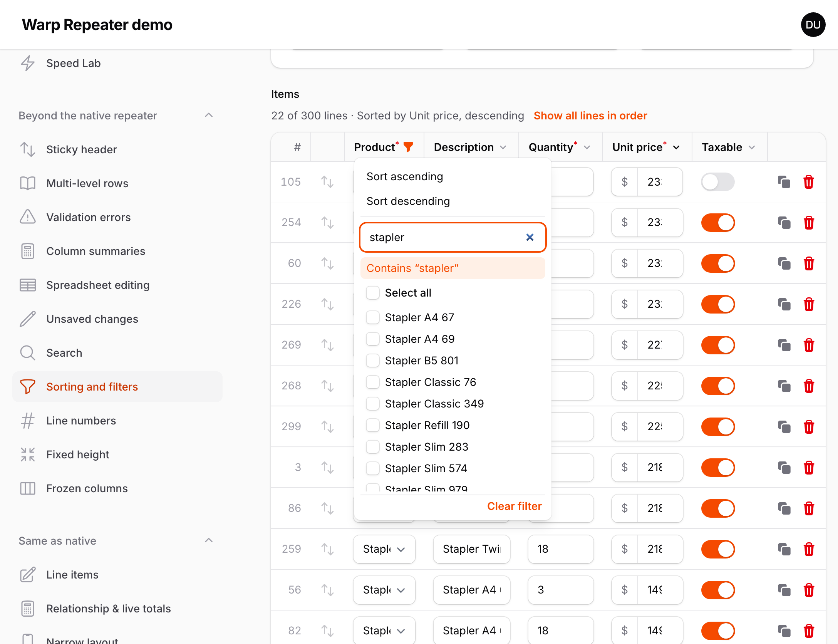This screenshot has width=838, height=644.
Task: Disable Taxable toggle on line 254
Action: pos(718,223)
